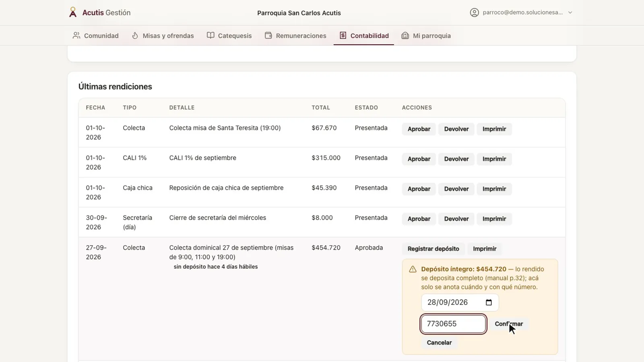Return the Cierre de secretaría rendición
Screen dimensions: 644x362
(456, 219)
